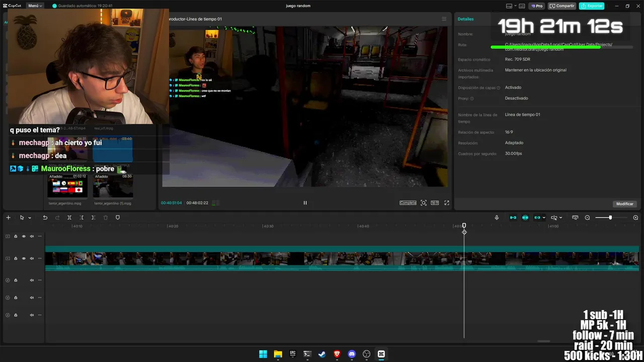Open the keyboard shortcuts icon
The image size is (644, 362).
(522, 6)
